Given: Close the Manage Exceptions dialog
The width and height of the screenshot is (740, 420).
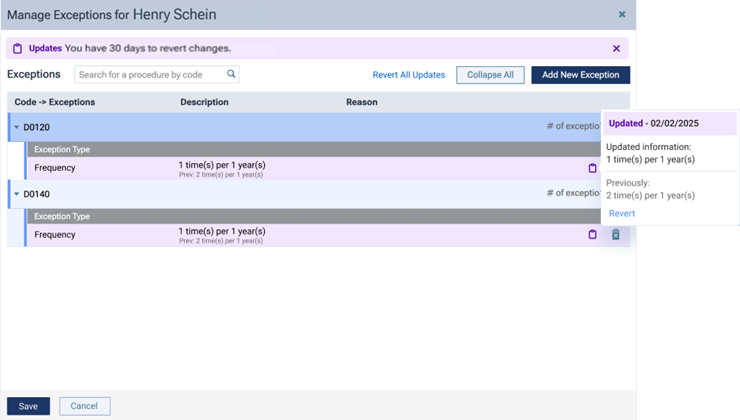Looking at the screenshot, I should point(622,15).
